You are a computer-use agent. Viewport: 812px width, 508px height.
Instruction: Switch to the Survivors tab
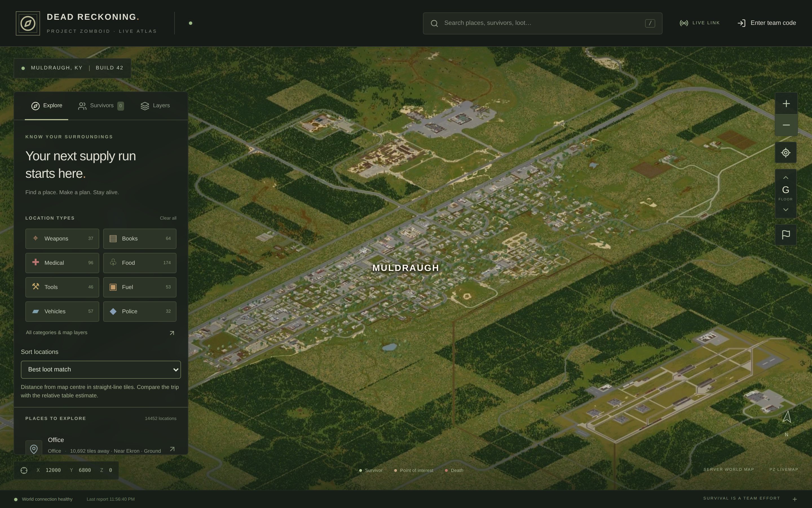pos(101,106)
